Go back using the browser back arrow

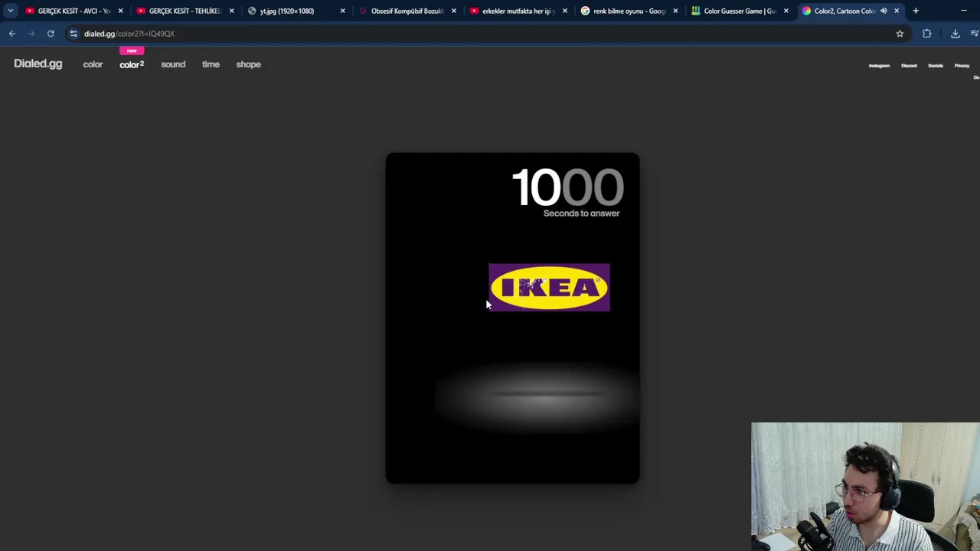click(x=12, y=34)
